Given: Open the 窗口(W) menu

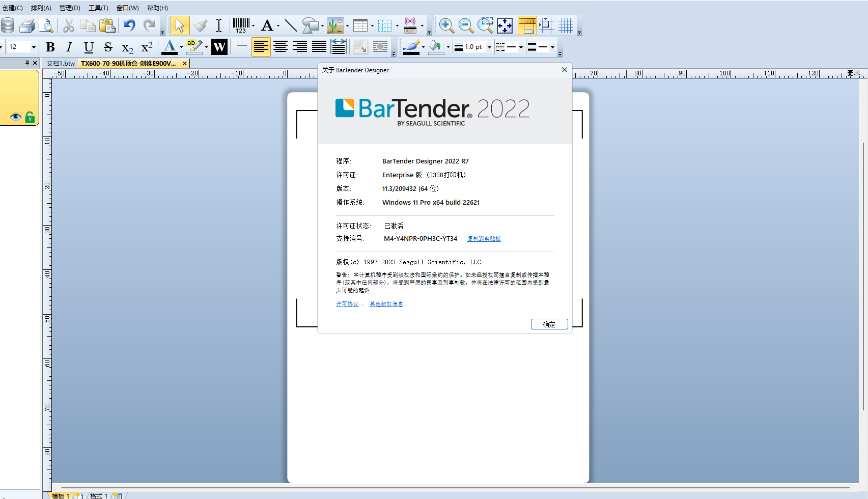Looking at the screenshot, I should click(x=127, y=8).
